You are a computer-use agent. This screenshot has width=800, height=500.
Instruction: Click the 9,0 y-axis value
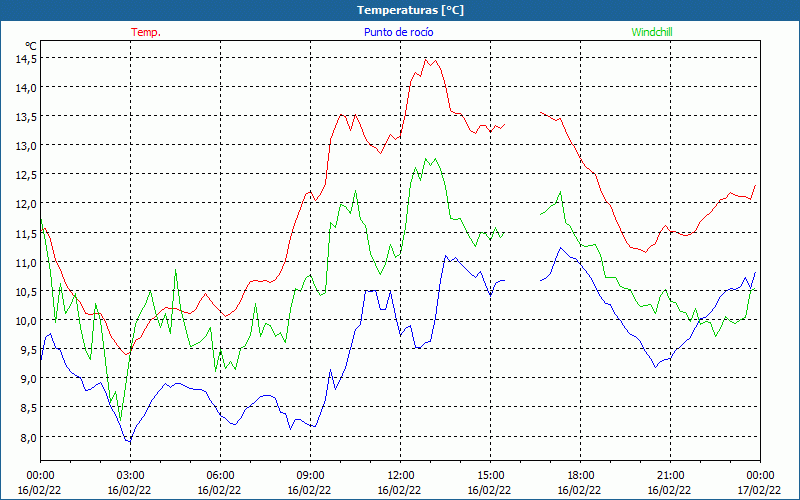pos(29,379)
